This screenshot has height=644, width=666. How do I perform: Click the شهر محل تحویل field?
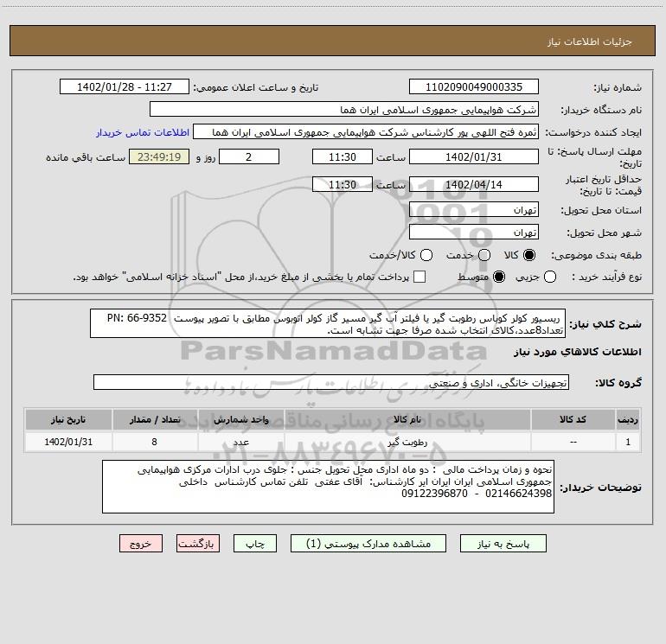pyautogui.click(x=472, y=233)
